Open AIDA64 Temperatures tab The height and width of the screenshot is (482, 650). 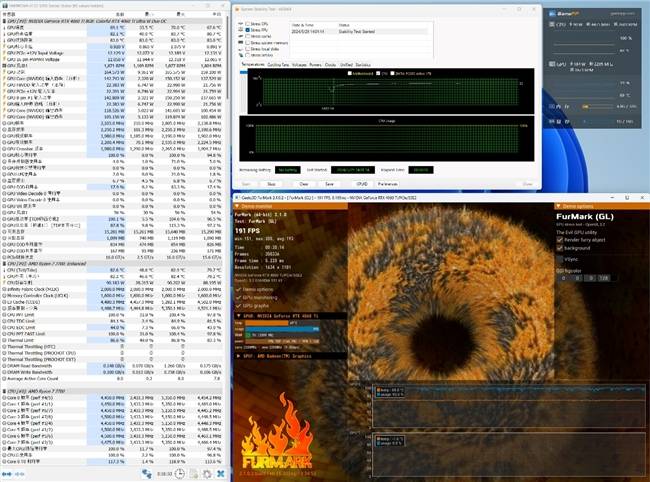252,65
